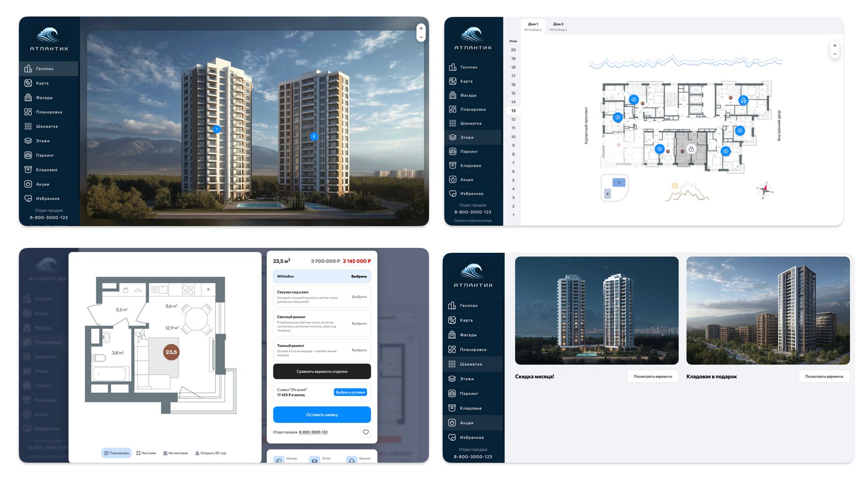This screenshot has width=868, height=490.
Task: Click Этажи icon in the promotions screen sidebar
Action: [x=452, y=379]
